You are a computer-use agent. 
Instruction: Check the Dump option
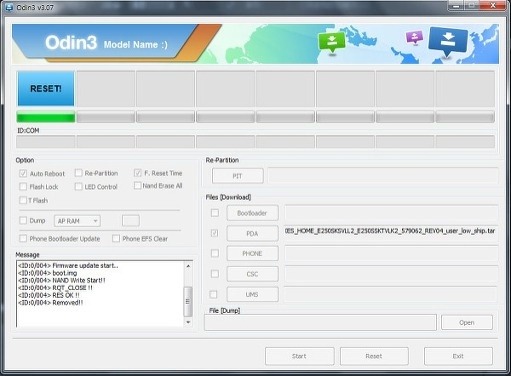tap(23, 220)
